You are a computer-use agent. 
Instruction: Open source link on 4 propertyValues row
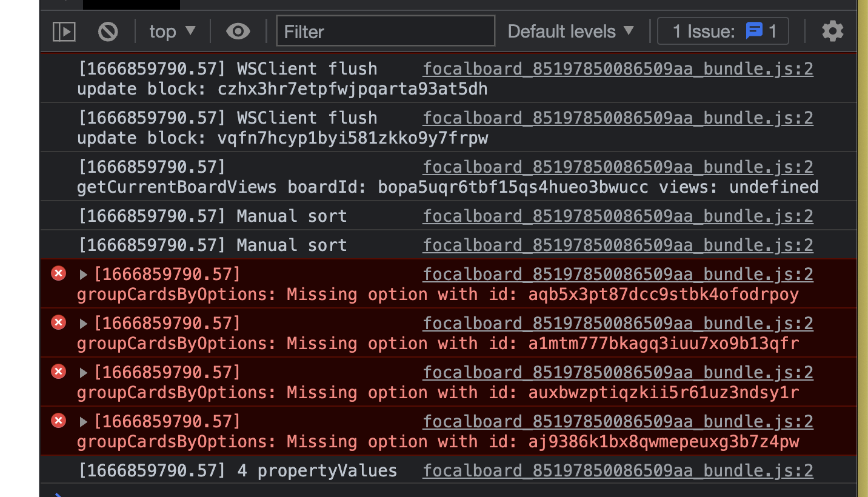click(618, 470)
